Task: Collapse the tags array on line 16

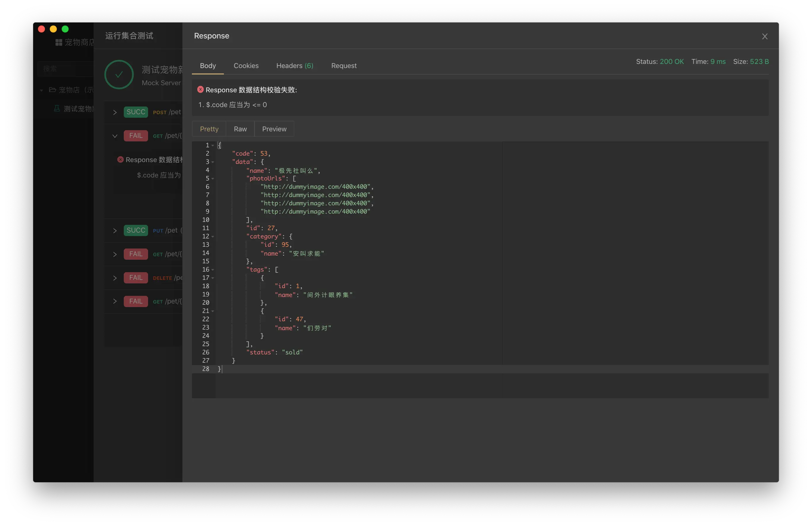Action: tap(213, 270)
